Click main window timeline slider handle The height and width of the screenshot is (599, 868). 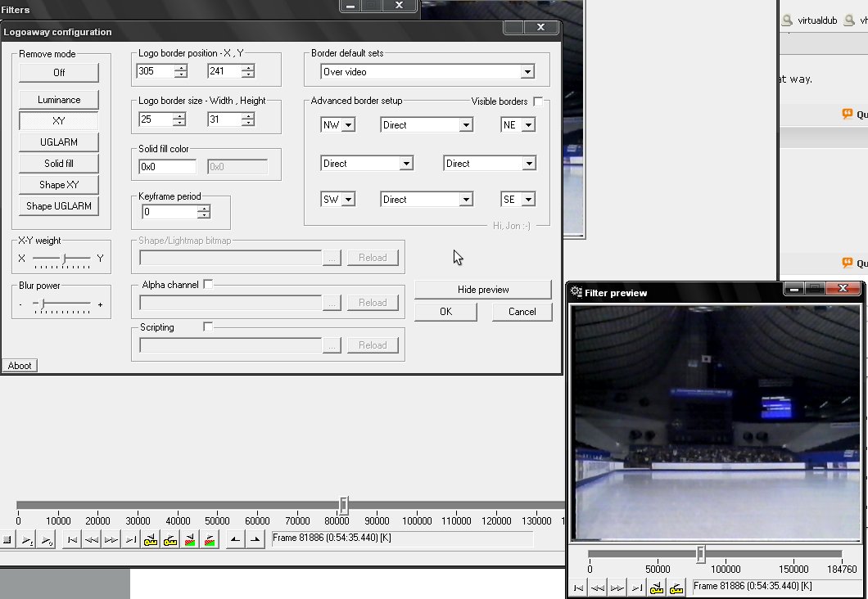coord(344,504)
